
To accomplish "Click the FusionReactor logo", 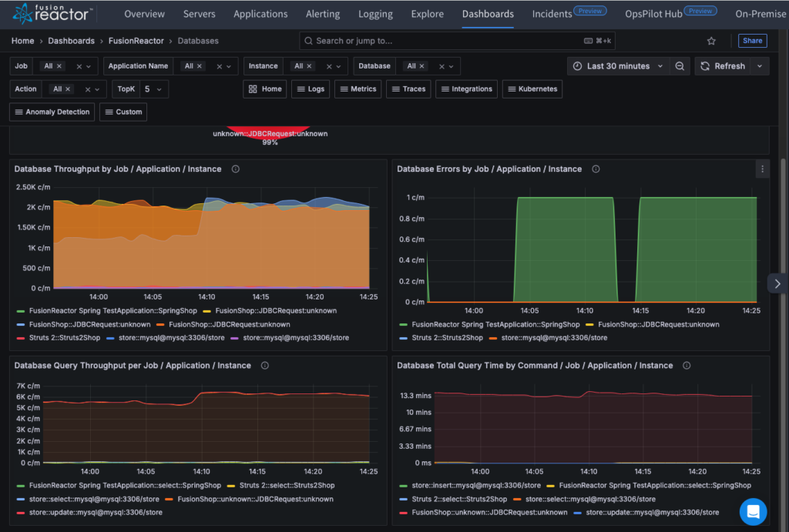I will pyautogui.click(x=52, y=14).
